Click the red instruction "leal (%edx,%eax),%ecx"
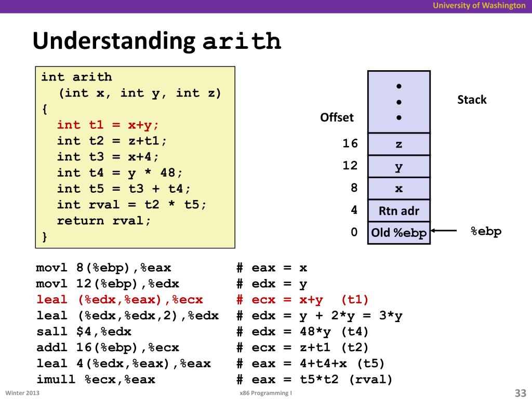 click(119, 300)
